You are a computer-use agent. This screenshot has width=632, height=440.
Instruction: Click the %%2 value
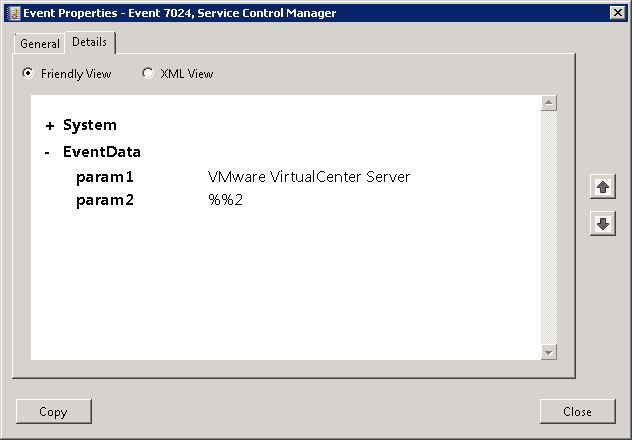(225, 200)
